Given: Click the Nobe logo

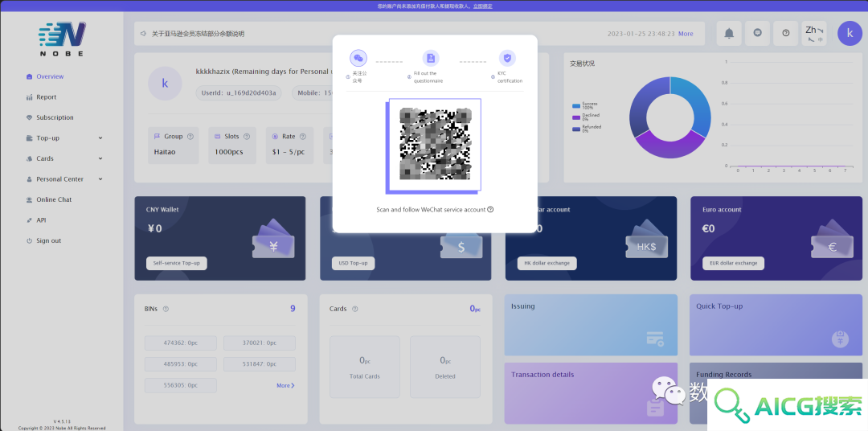Looking at the screenshot, I should (x=62, y=39).
